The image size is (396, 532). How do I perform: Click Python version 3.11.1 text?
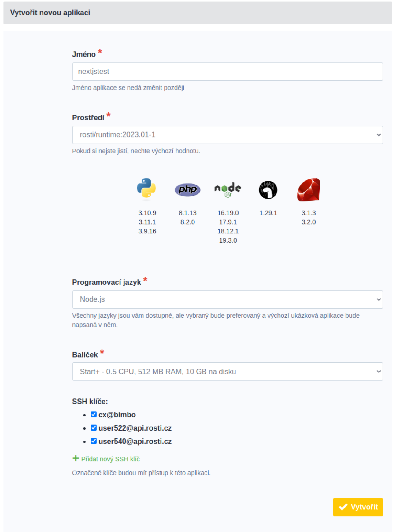147,222
